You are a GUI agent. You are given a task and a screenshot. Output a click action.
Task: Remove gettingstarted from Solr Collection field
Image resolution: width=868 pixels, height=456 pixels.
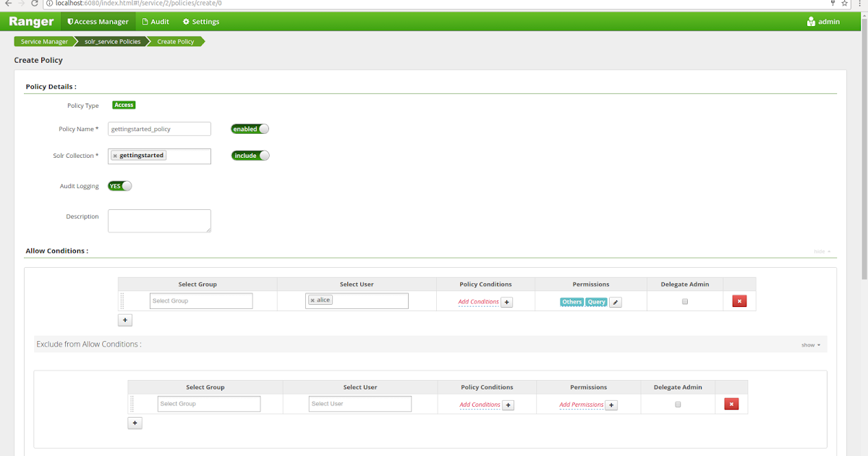(x=114, y=155)
